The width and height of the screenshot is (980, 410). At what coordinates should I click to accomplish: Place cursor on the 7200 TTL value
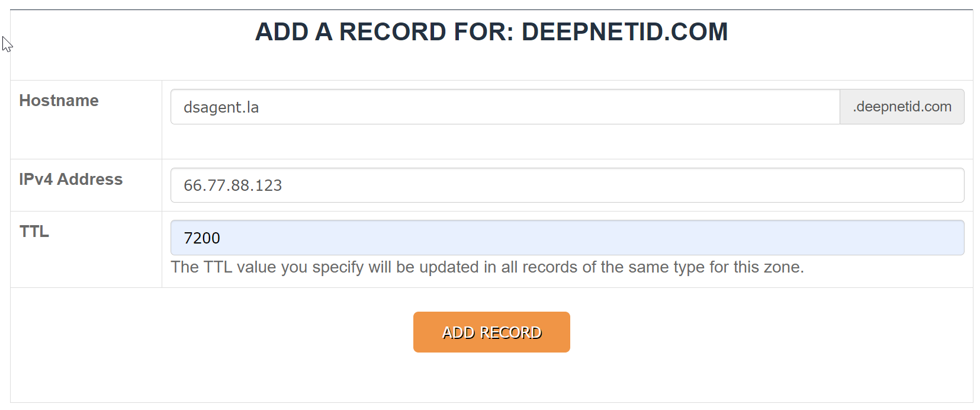click(202, 238)
